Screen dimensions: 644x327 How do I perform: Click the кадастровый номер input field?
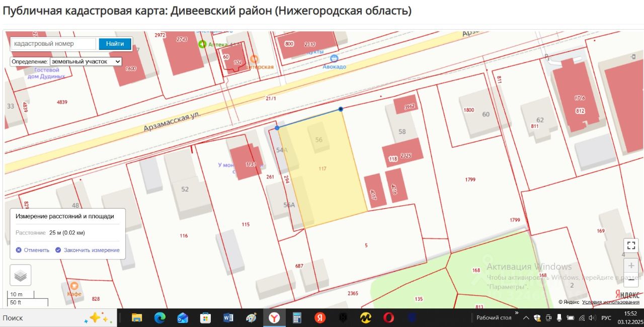click(x=53, y=44)
